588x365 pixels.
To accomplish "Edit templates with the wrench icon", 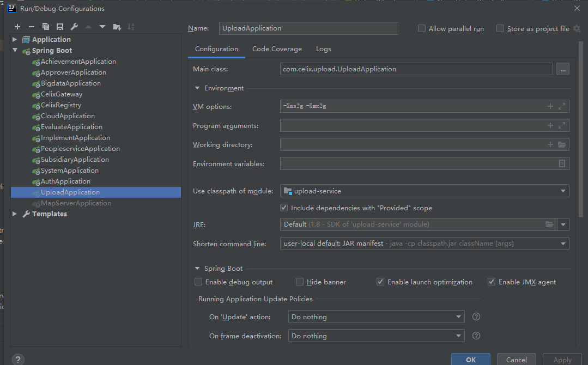I will click(74, 27).
